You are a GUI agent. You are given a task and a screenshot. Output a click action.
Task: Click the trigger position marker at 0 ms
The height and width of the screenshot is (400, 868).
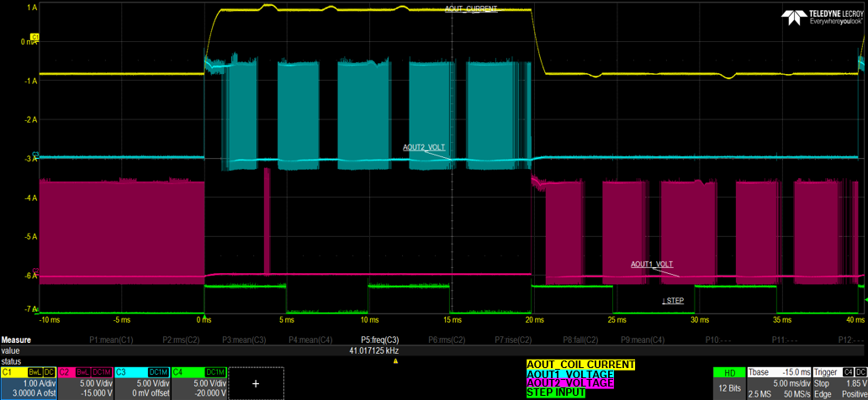coord(205,317)
